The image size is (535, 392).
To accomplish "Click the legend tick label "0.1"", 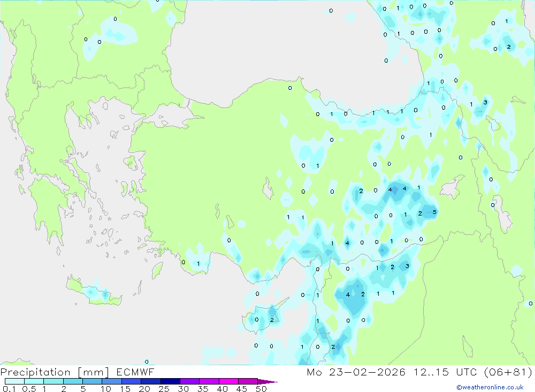I will click(9, 389).
